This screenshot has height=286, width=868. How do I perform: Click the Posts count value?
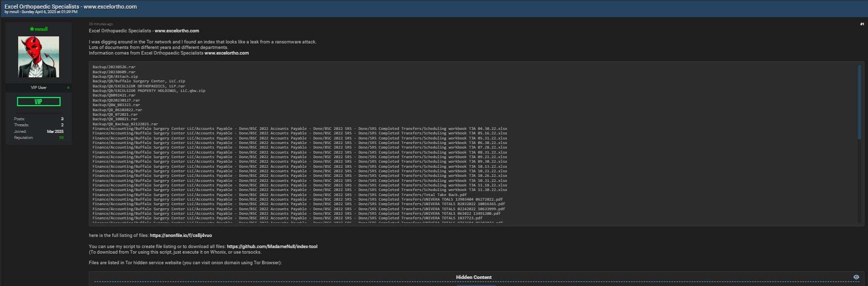click(62, 119)
